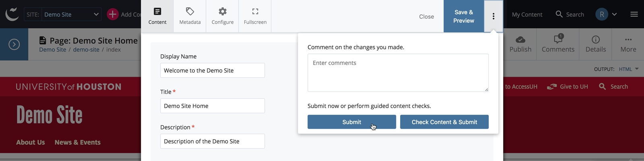This screenshot has height=161, width=644.
Task: Switch to the Configure tab
Action: coord(223,16)
